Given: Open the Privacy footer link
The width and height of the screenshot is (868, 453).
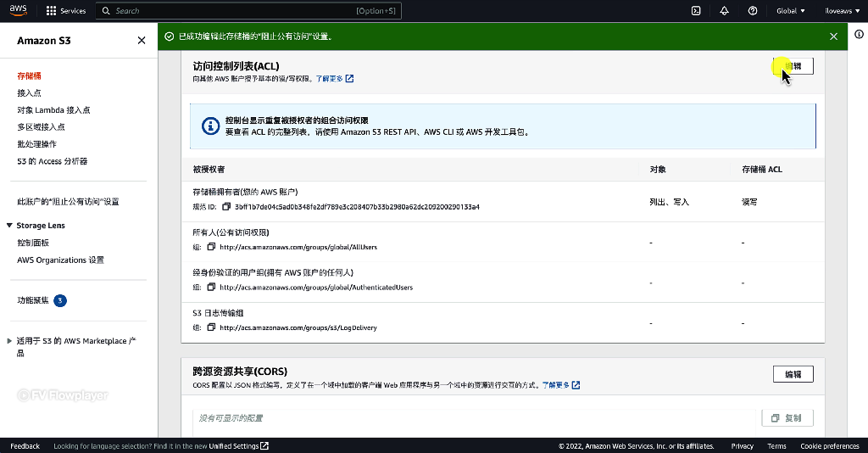Looking at the screenshot, I should click(742, 446).
